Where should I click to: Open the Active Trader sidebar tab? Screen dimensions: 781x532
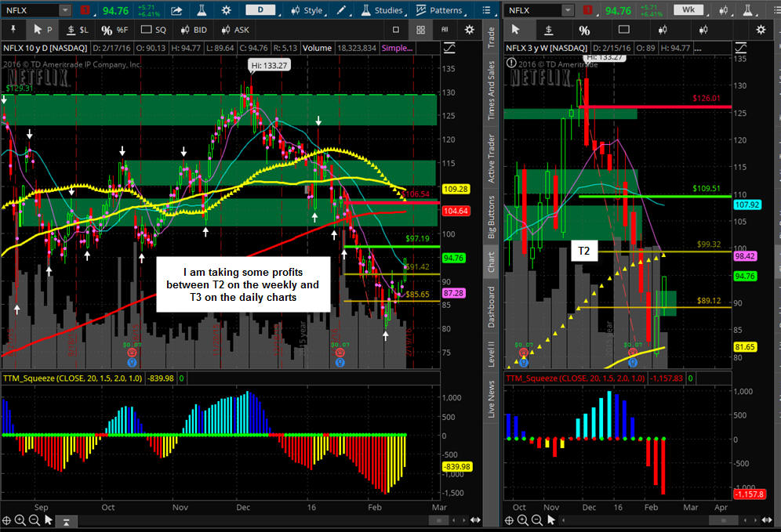(491, 158)
